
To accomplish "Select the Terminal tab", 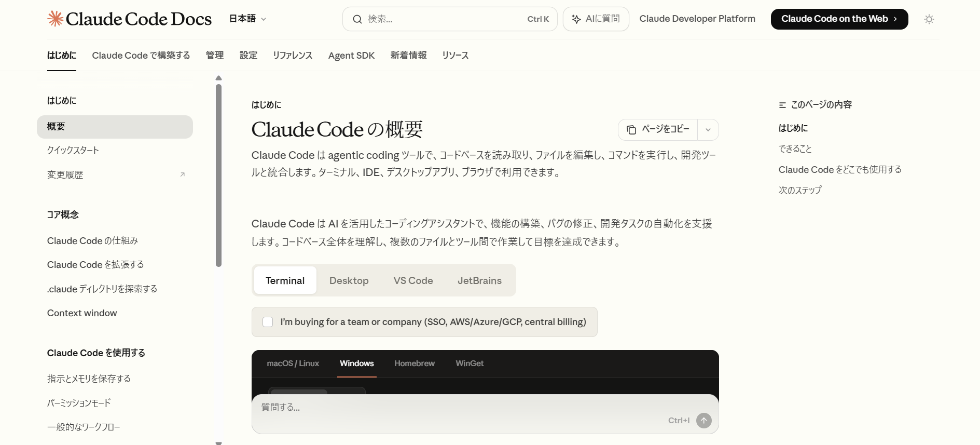I will pos(285,280).
